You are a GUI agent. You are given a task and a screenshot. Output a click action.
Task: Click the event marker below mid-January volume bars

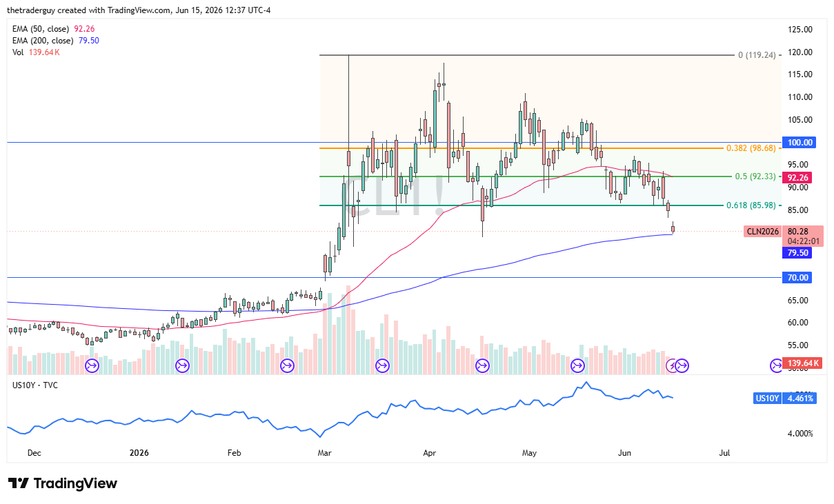[x=183, y=365]
